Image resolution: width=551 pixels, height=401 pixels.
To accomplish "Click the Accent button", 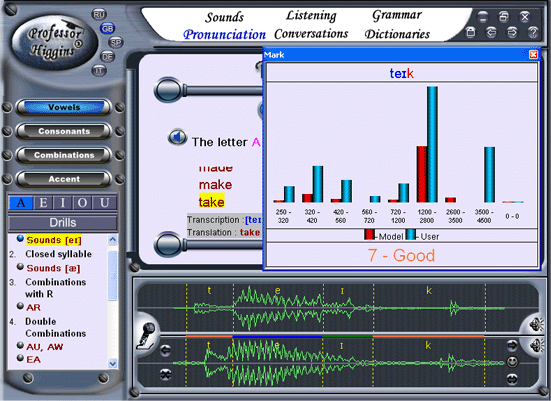I will click(64, 179).
